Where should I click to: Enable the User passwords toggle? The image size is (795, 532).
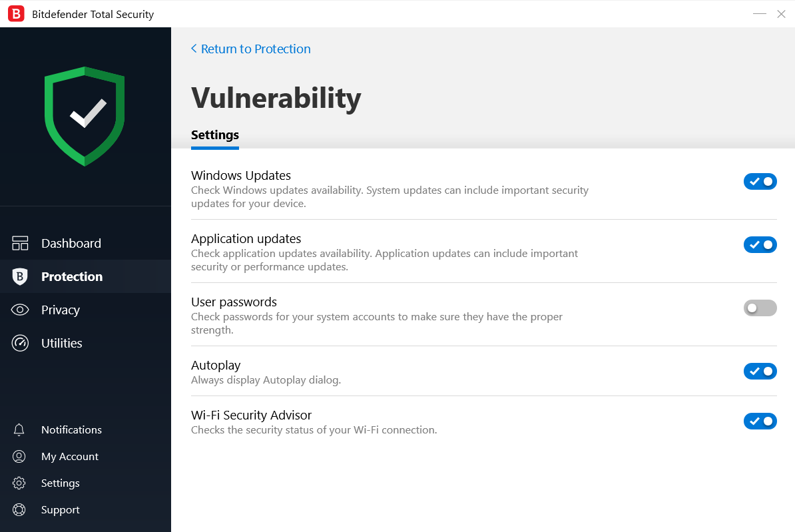tap(760, 308)
